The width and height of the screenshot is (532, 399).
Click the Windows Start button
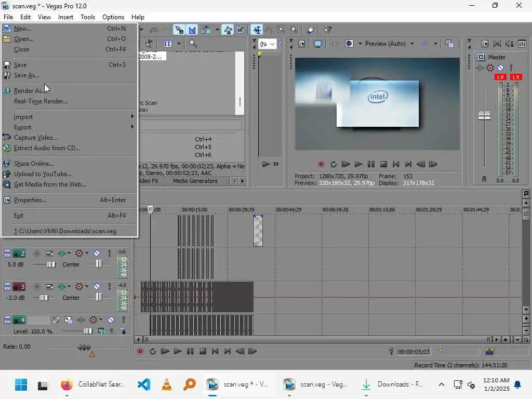(x=21, y=384)
